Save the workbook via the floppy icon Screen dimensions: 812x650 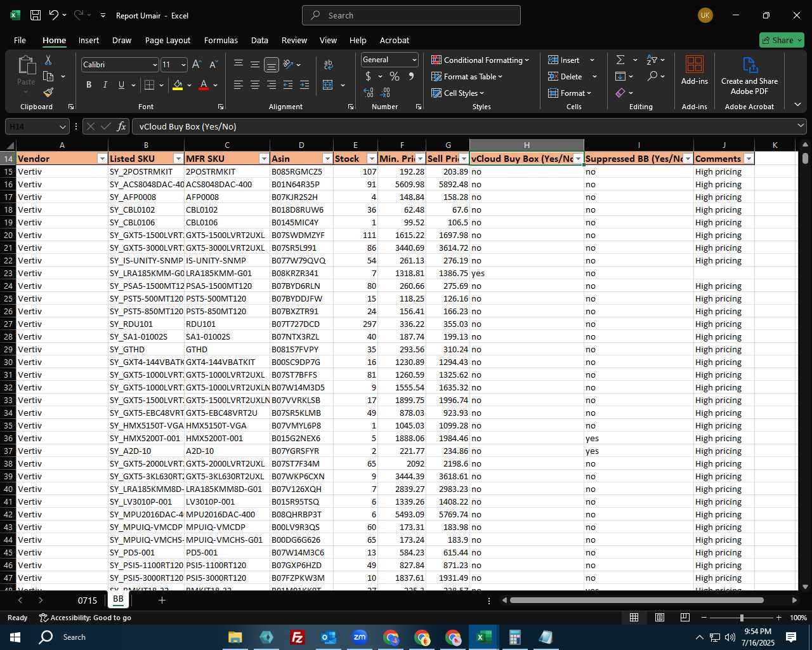tap(36, 15)
